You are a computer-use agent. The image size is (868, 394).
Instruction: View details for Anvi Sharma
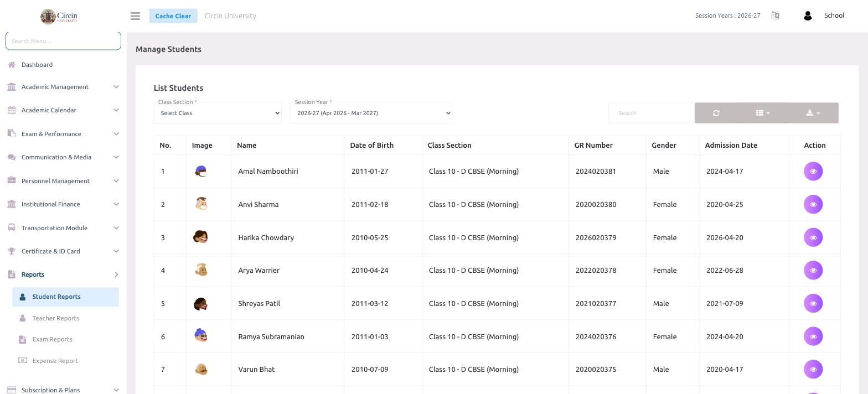(x=813, y=204)
